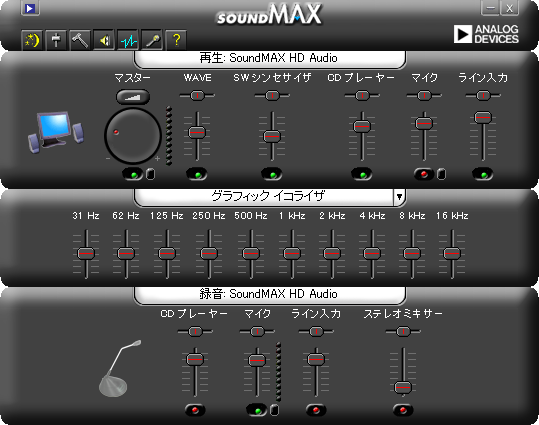Click recording microphone balance slider
The height and width of the screenshot is (425, 539).
[257, 331]
